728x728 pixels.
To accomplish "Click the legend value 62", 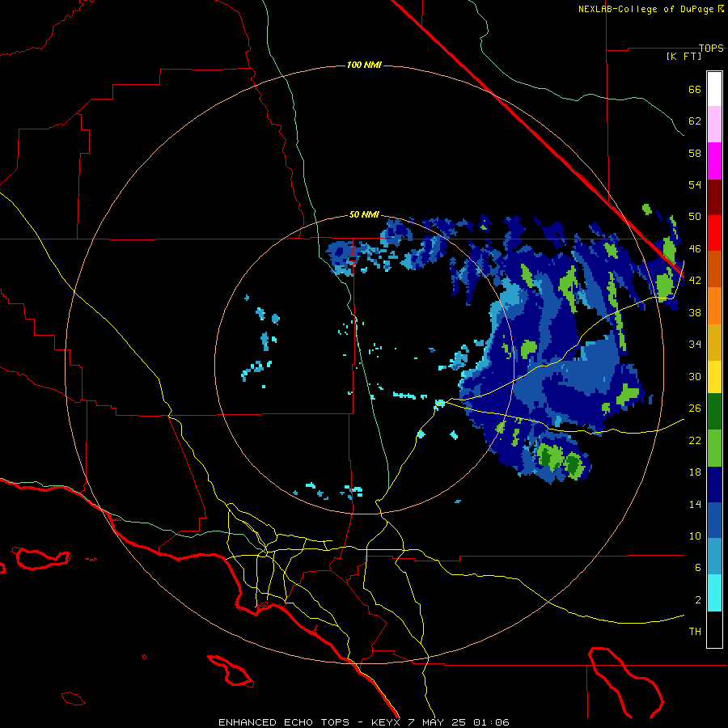I will pyautogui.click(x=695, y=121).
